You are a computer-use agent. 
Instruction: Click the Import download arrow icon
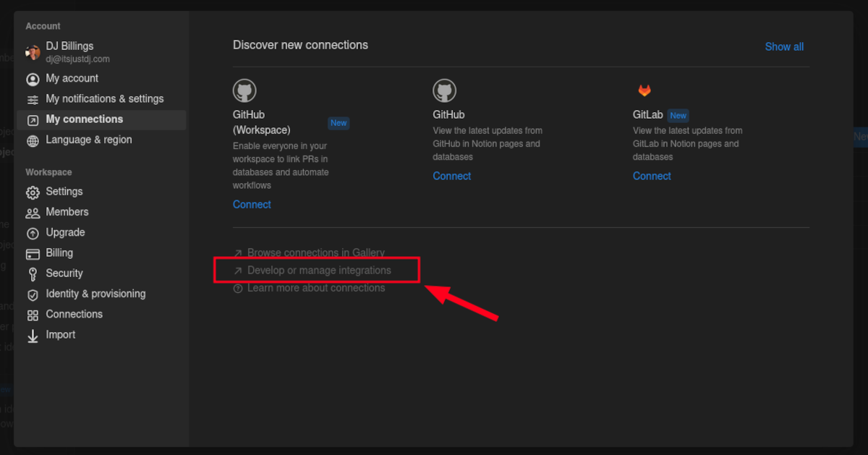point(33,336)
